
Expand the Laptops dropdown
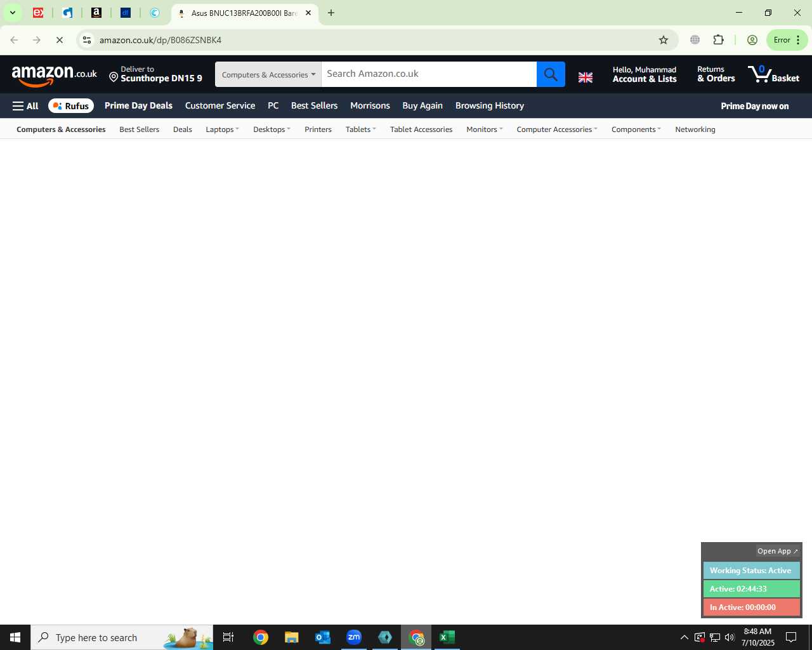(x=222, y=129)
